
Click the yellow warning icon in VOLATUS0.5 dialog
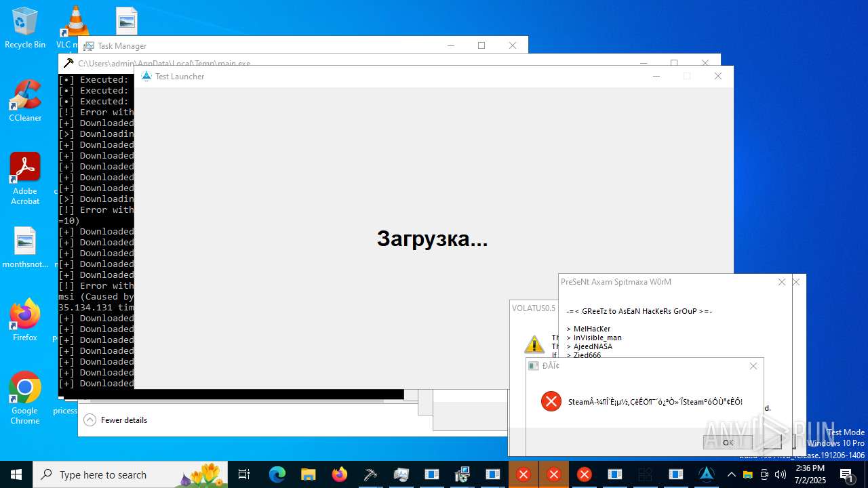(534, 344)
